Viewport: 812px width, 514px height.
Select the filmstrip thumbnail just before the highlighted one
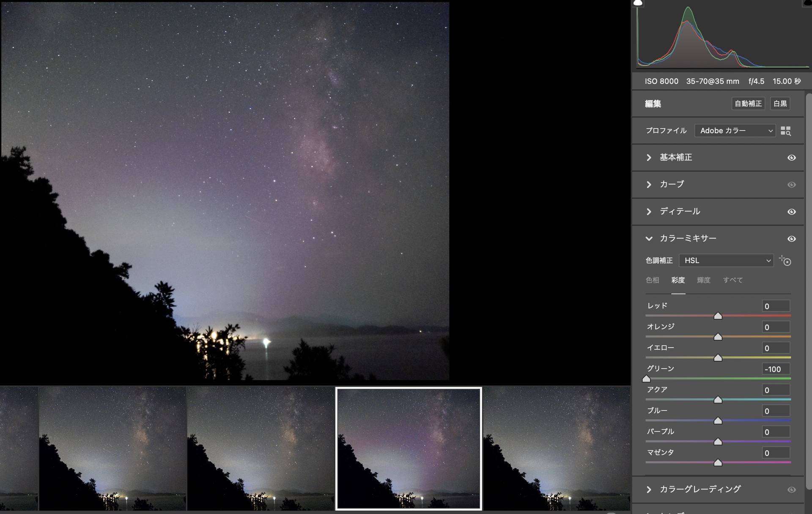point(261,449)
